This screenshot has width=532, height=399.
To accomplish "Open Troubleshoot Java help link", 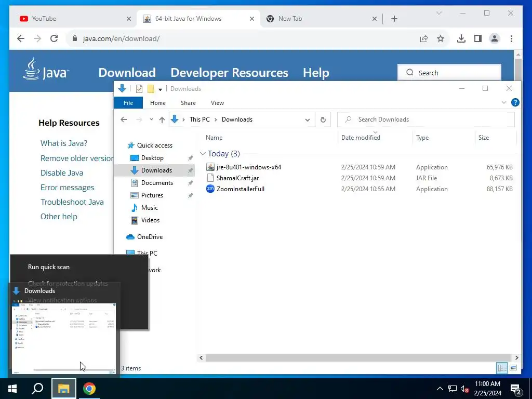I will click(72, 202).
